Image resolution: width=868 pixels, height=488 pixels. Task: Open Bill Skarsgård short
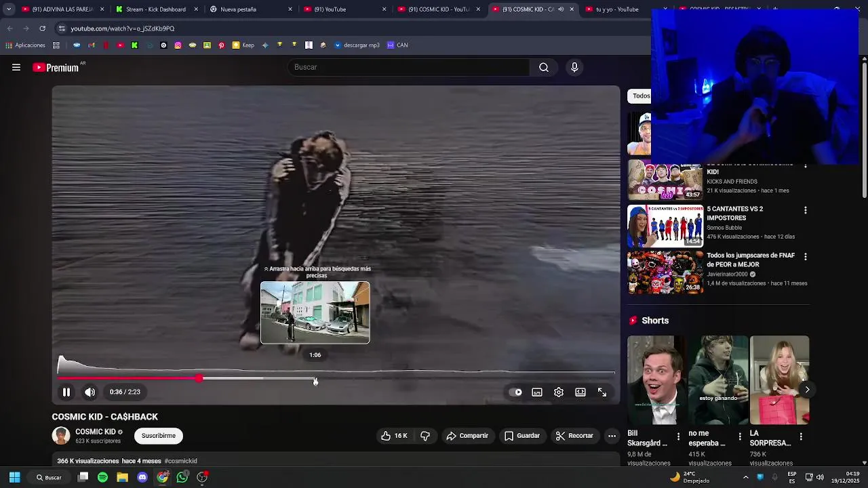pyautogui.click(x=656, y=380)
